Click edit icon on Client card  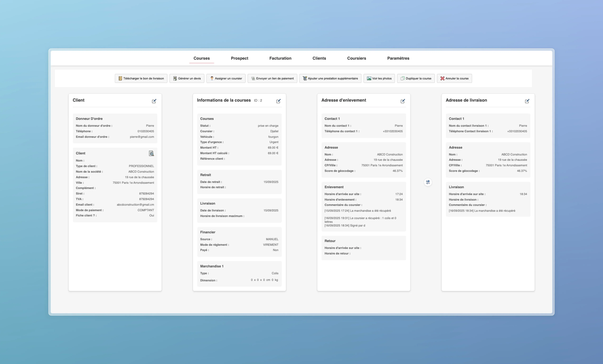tap(154, 101)
